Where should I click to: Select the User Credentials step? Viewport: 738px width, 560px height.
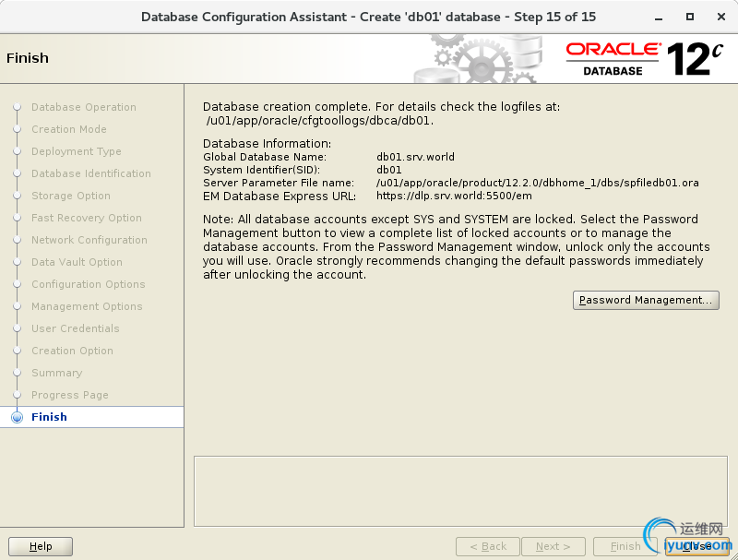(76, 328)
